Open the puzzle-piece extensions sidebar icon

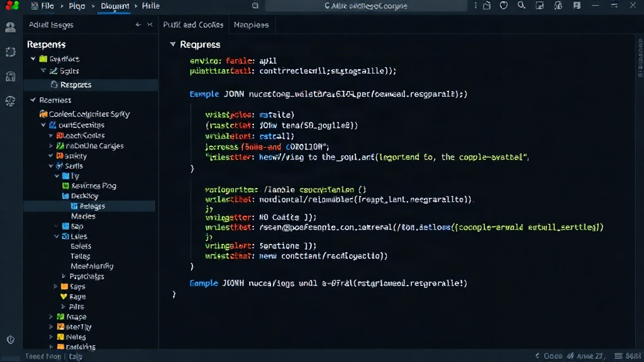coord(10,52)
